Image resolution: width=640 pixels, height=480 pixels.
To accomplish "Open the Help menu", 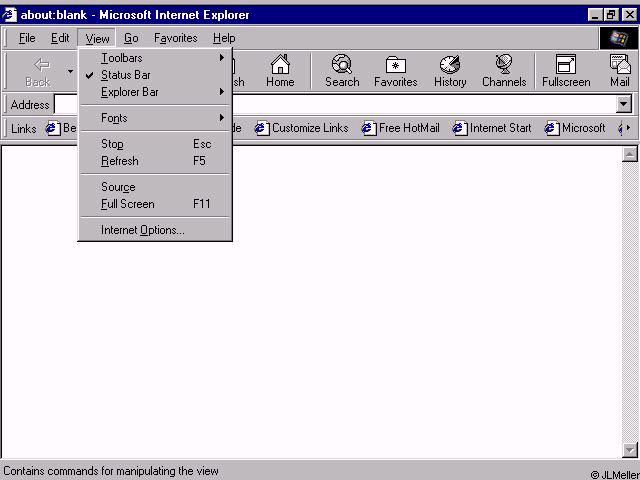I will pyautogui.click(x=224, y=38).
